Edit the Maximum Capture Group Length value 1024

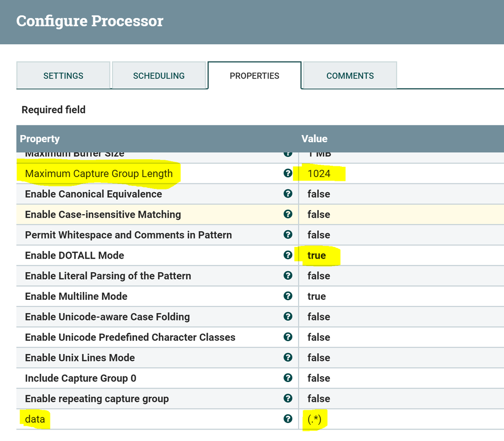(319, 174)
